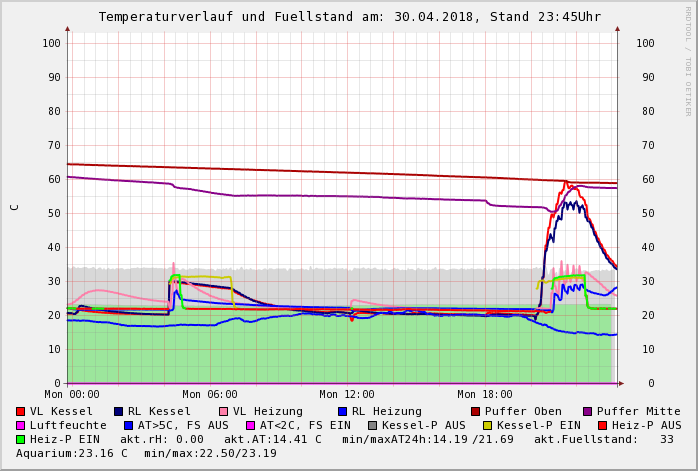Screen dimensions: 698x471
Task: Click the purple Puffer Mitte legend swatch
Action: tap(588, 411)
